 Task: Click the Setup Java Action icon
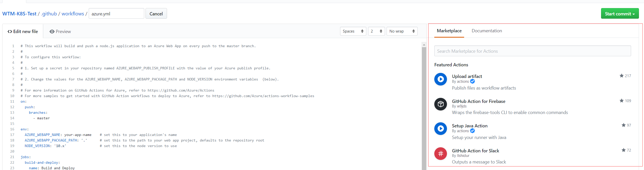click(440, 129)
